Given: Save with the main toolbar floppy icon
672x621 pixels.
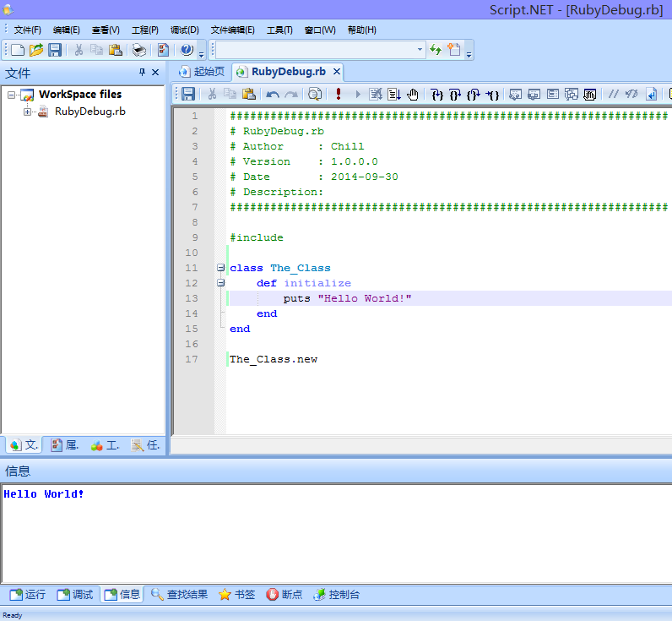Looking at the screenshot, I should point(55,50).
